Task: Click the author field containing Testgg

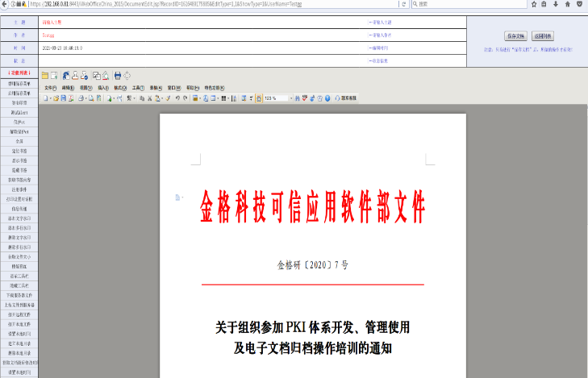Action: 202,35
